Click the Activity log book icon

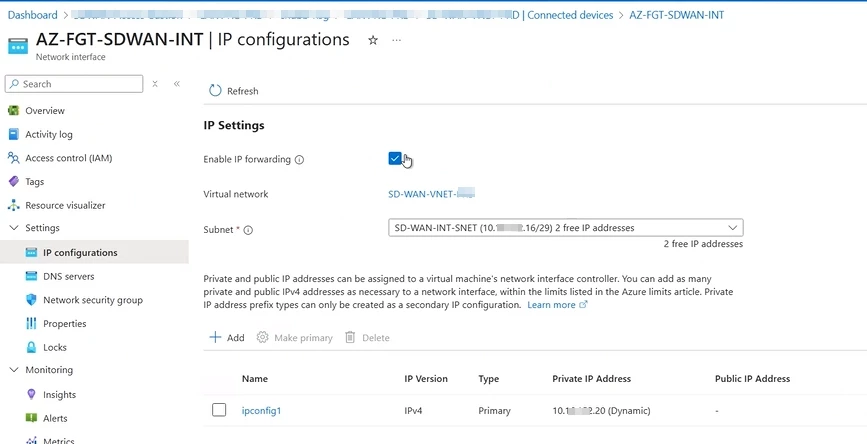(x=14, y=134)
